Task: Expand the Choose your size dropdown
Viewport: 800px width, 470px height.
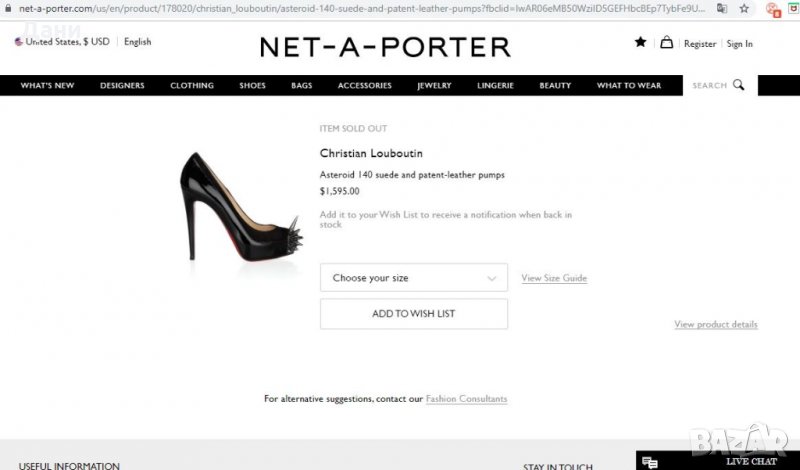Action: 414,278
